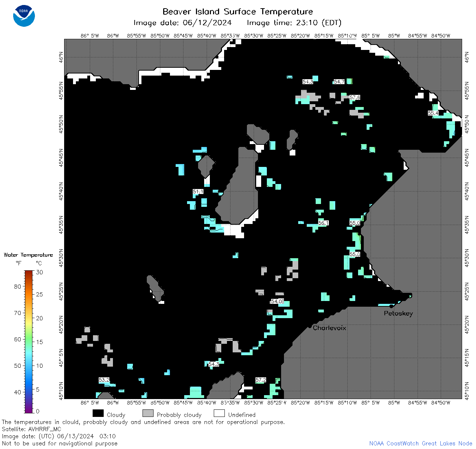Click the 54.0 temperature reading

pos(276,301)
